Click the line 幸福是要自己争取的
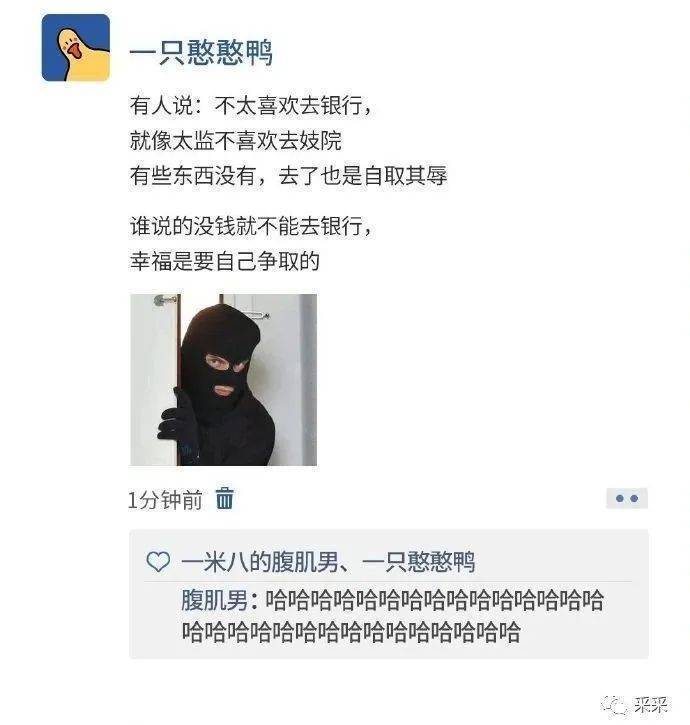This screenshot has width=690, height=725. pyautogui.click(x=225, y=261)
